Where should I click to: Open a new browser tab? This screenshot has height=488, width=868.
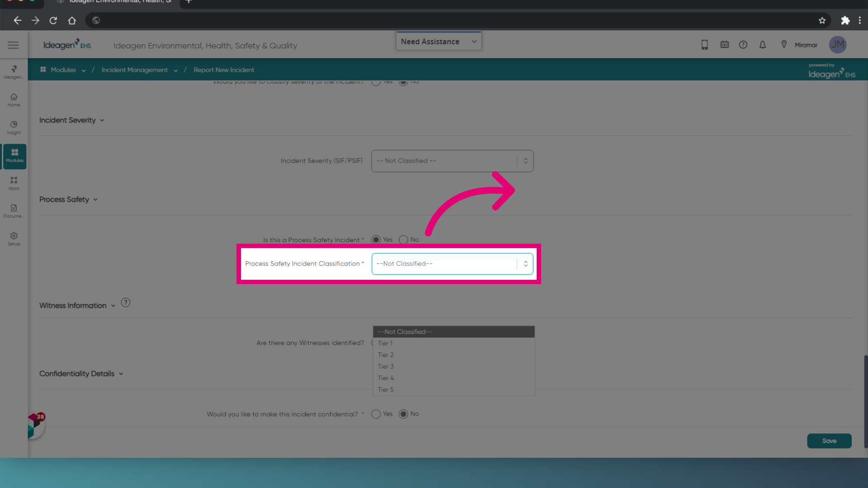coord(189,2)
